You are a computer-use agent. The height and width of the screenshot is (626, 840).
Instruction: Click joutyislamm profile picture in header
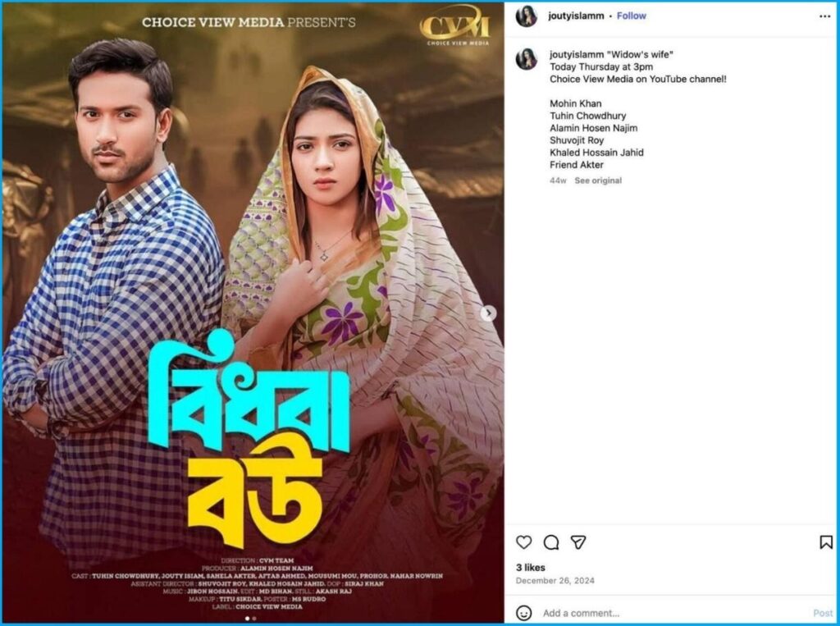tap(527, 16)
